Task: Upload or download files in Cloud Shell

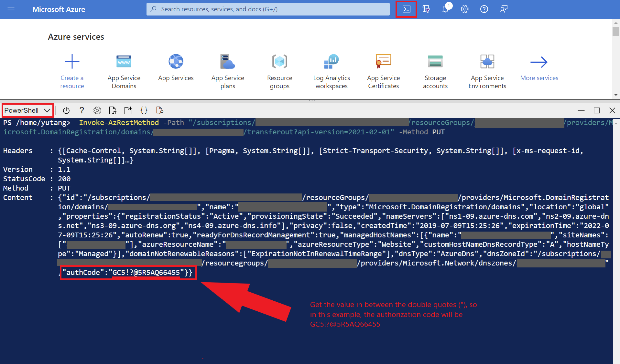Action: pyautogui.click(x=113, y=110)
